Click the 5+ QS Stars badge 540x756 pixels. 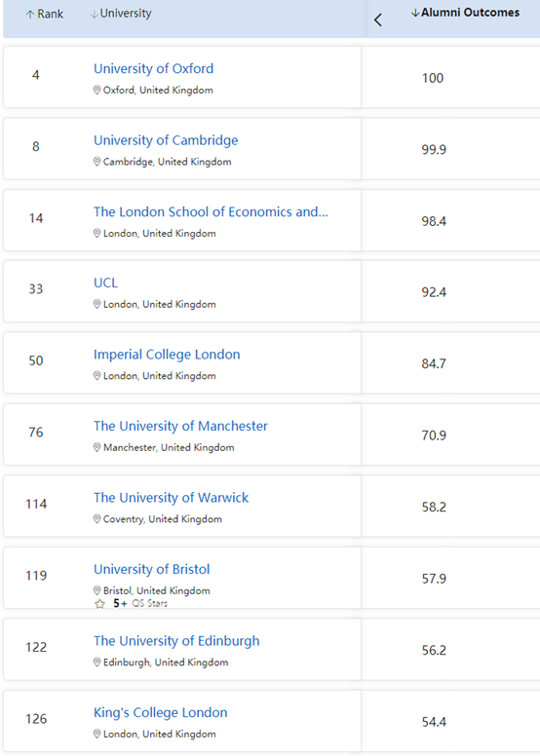click(132, 604)
